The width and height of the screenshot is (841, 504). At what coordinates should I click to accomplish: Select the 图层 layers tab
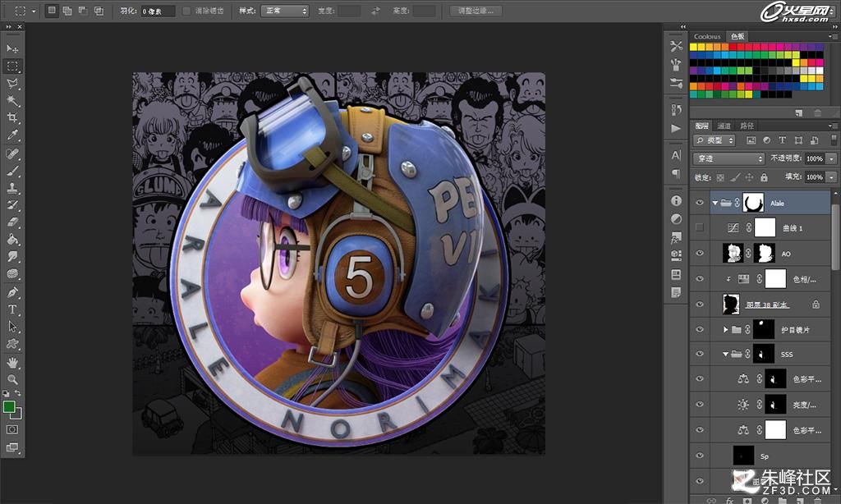coord(701,126)
